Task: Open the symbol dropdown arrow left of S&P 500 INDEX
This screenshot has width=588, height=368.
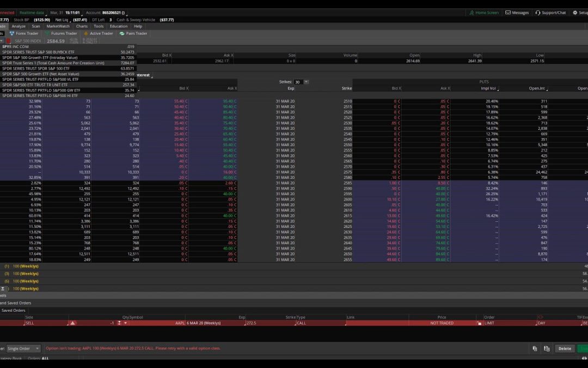Action: coord(2,41)
